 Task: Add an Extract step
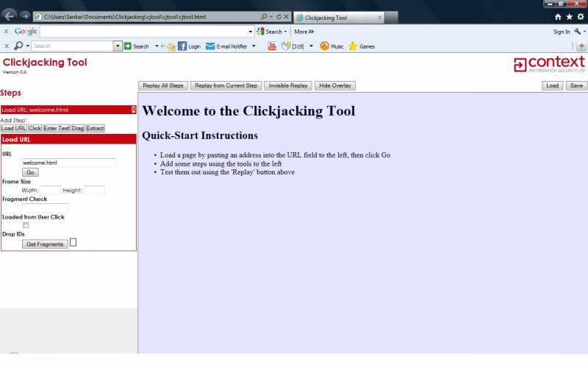tap(95, 128)
